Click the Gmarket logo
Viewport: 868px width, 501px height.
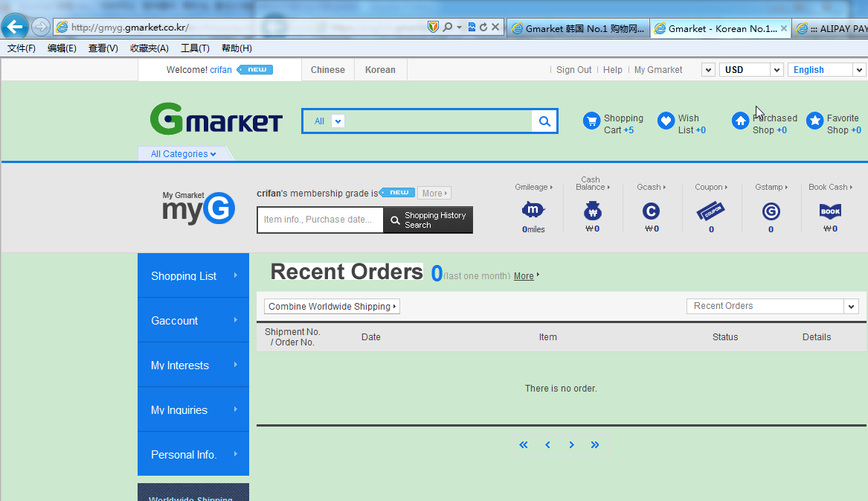pyautogui.click(x=216, y=118)
